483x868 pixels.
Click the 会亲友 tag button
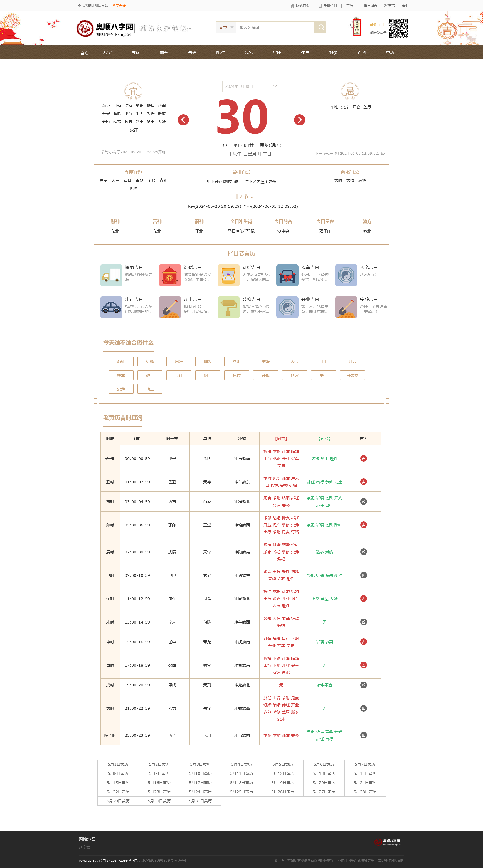(352, 375)
